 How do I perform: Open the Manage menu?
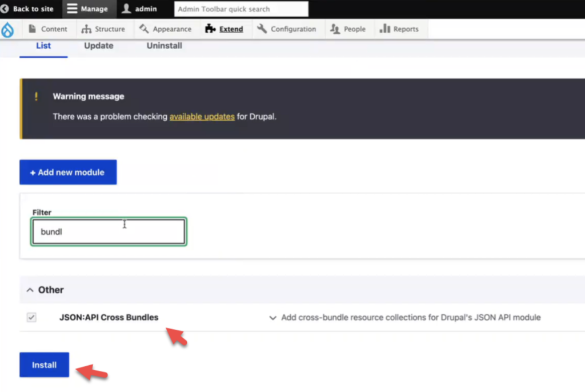tap(89, 9)
